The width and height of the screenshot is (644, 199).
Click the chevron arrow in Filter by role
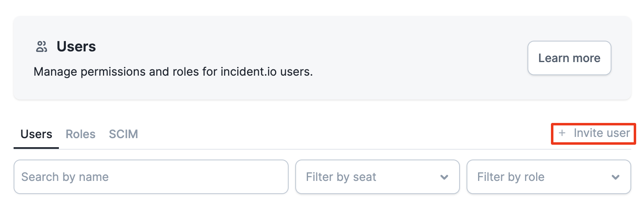click(615, 177)
